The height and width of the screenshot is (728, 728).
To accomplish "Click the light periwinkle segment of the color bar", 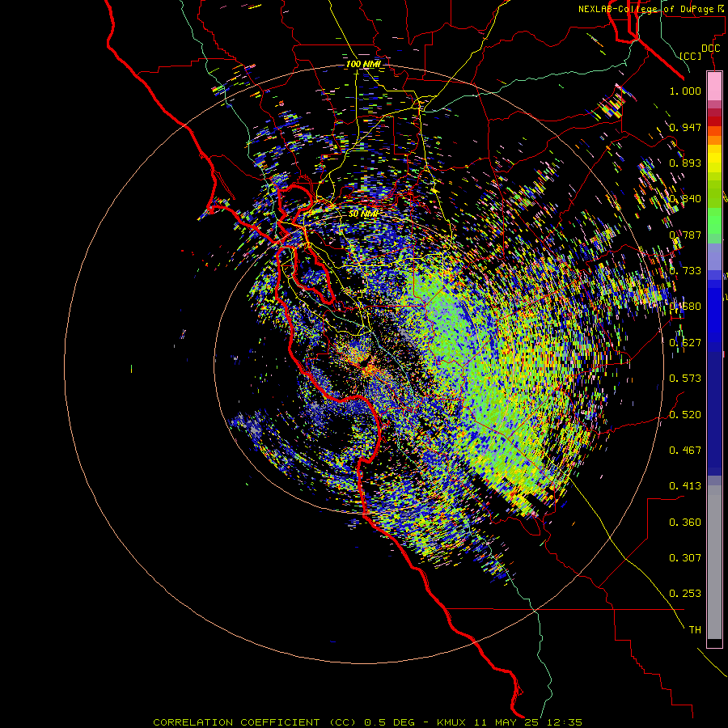I will click(714, 256).
